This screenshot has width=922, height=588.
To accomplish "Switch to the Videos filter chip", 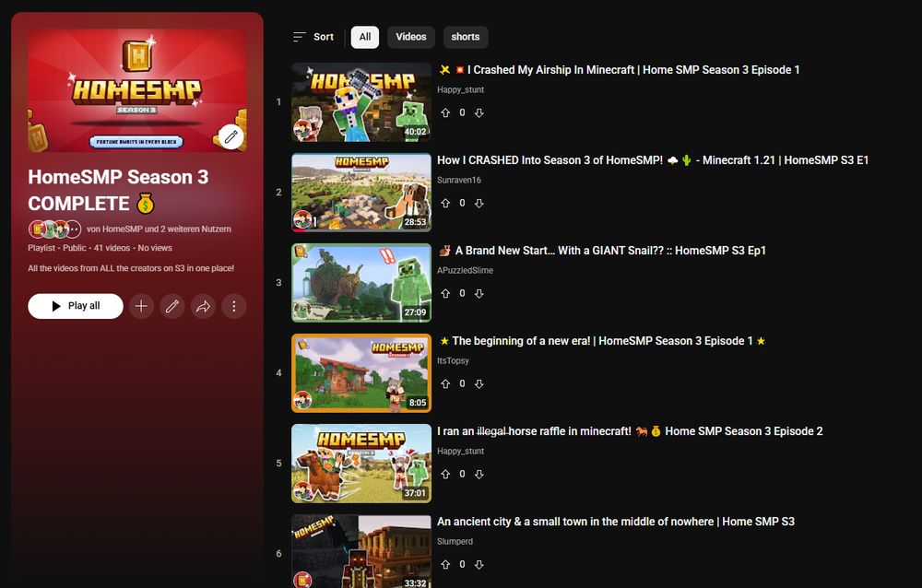I will click(411, 37).
